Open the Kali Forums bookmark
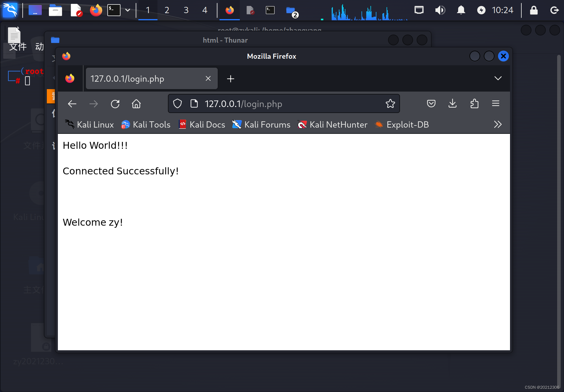 pyautogui.click(x=261, y=125)
